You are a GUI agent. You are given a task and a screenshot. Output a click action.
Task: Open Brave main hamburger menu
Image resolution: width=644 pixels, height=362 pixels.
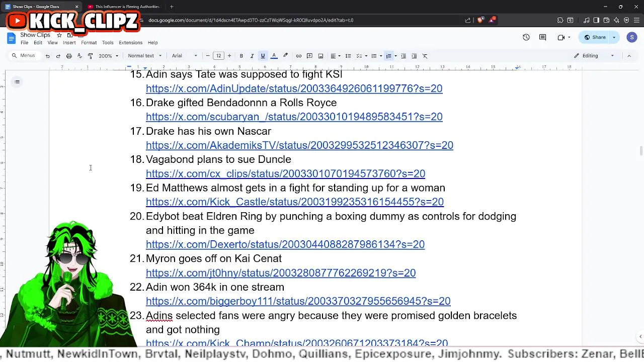point(636,20)
